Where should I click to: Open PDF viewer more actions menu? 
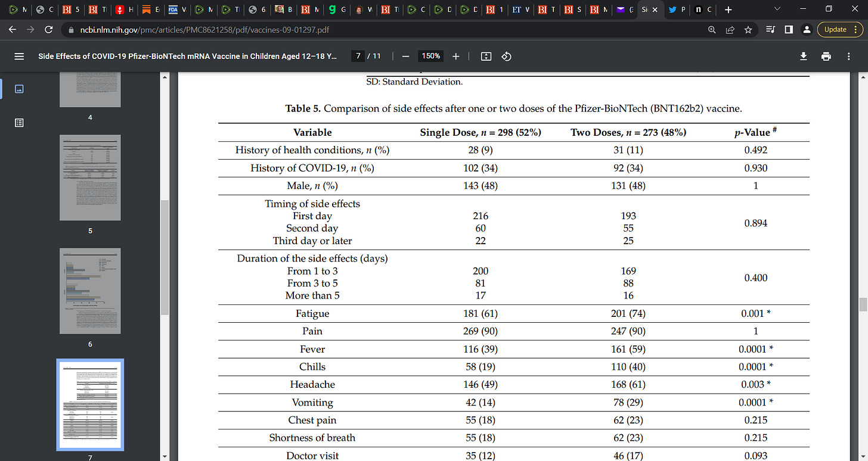coord(849,56)
